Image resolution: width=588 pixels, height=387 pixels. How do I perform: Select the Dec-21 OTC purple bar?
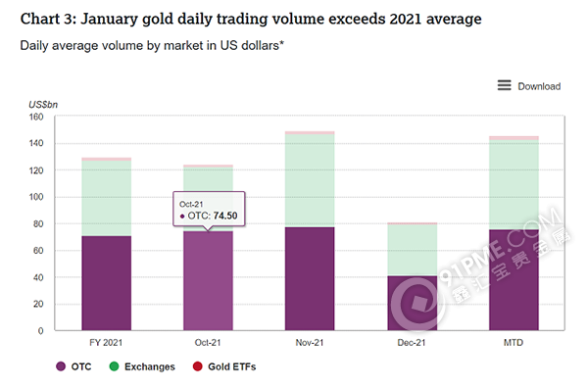click(413, 303)
